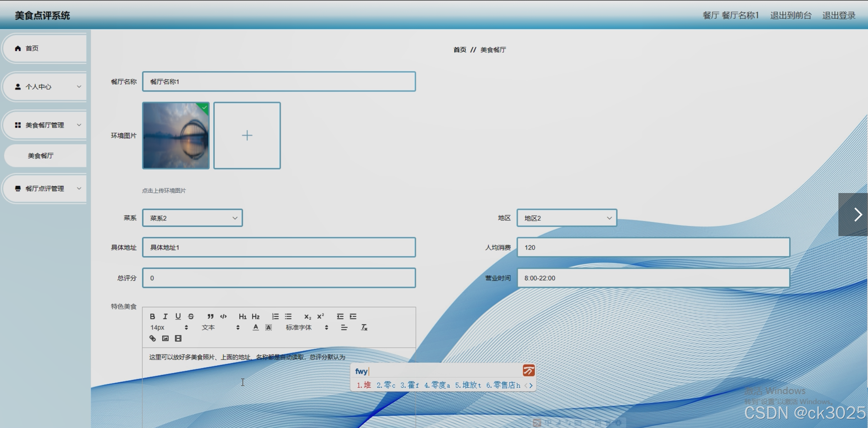The height and width of the screenshot is (428, 868).
Task: Start an ordered numbered list
Action: (275, 316)
